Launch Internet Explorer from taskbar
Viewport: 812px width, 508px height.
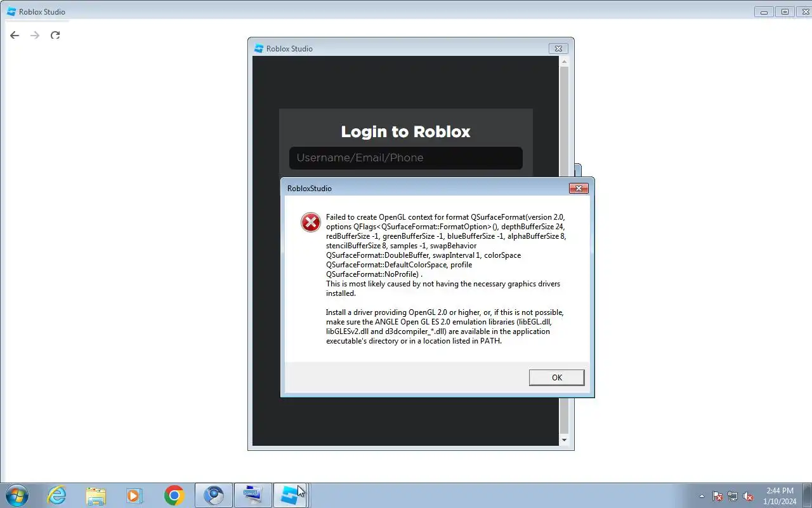57,495
